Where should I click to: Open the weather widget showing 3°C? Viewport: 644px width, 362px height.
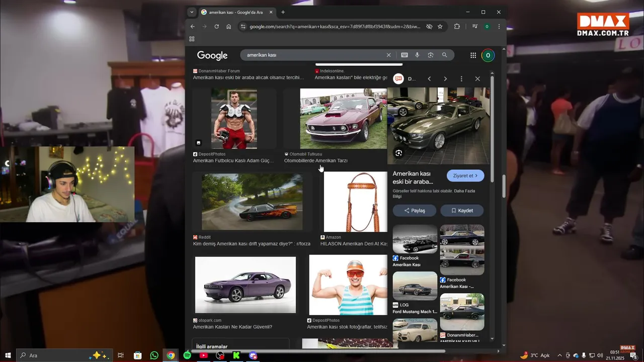tap(535, 355)
